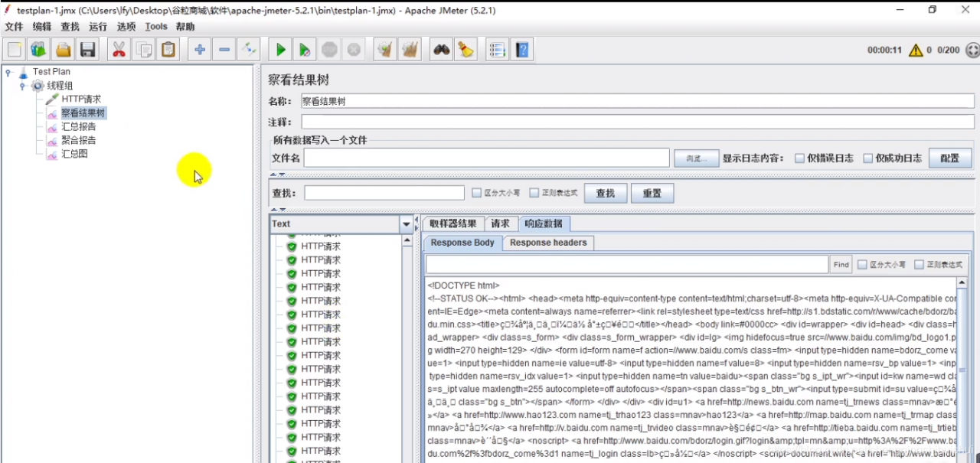This screenshot has height=463, width=980.
Task: Click the 重置 reset button
Action: pyautogui.click(x=652, y=193)
